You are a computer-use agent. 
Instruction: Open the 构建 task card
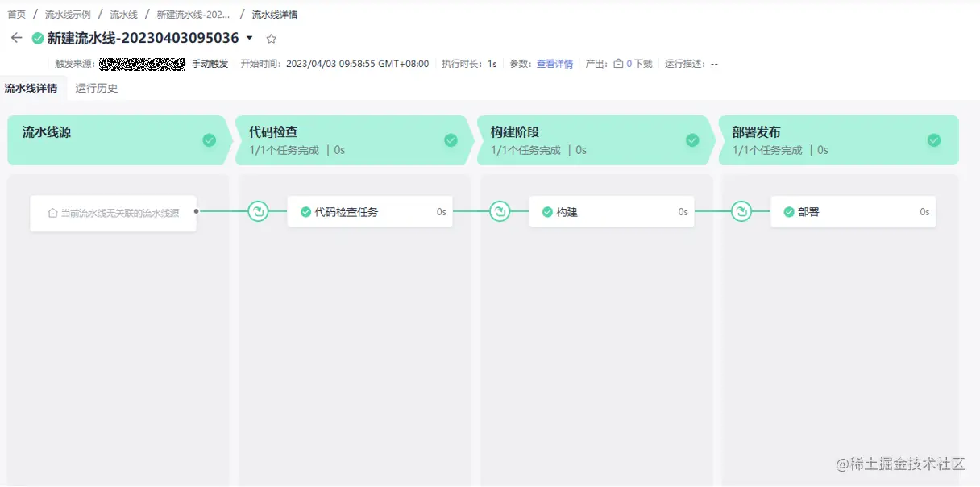612,211
